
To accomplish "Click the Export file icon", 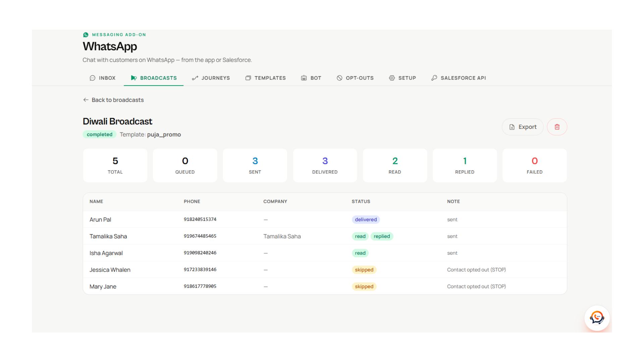I will coord(512,127).
